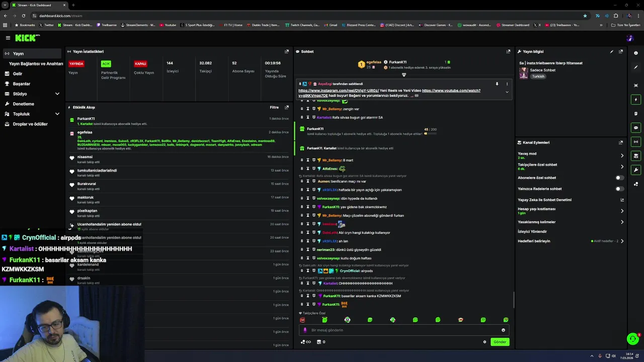Switch to Stream - Kick Dashboard browser tab

click(x=38, y=5)
